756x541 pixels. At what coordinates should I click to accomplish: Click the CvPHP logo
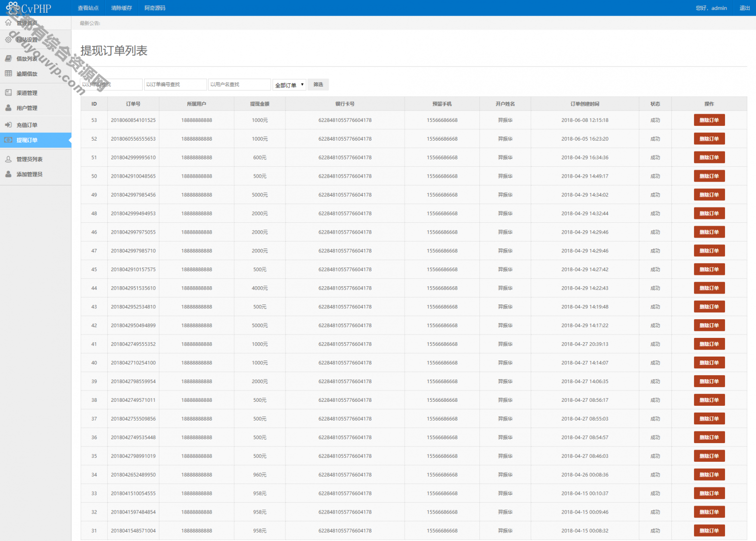[29, 8]
